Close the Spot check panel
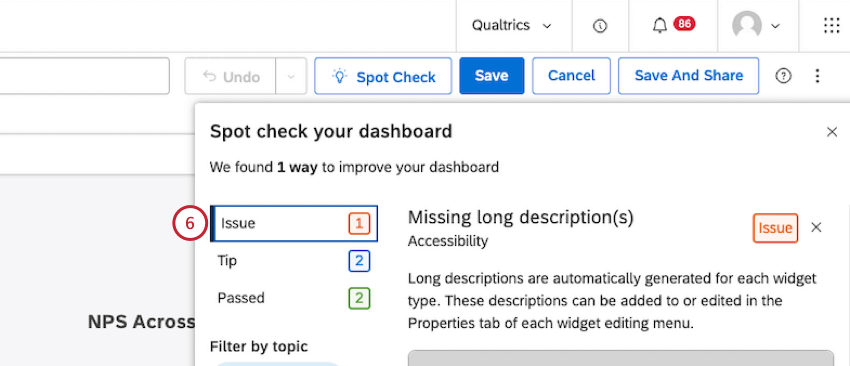This screenshot has width=850, height=366. (x=832, y=132)
